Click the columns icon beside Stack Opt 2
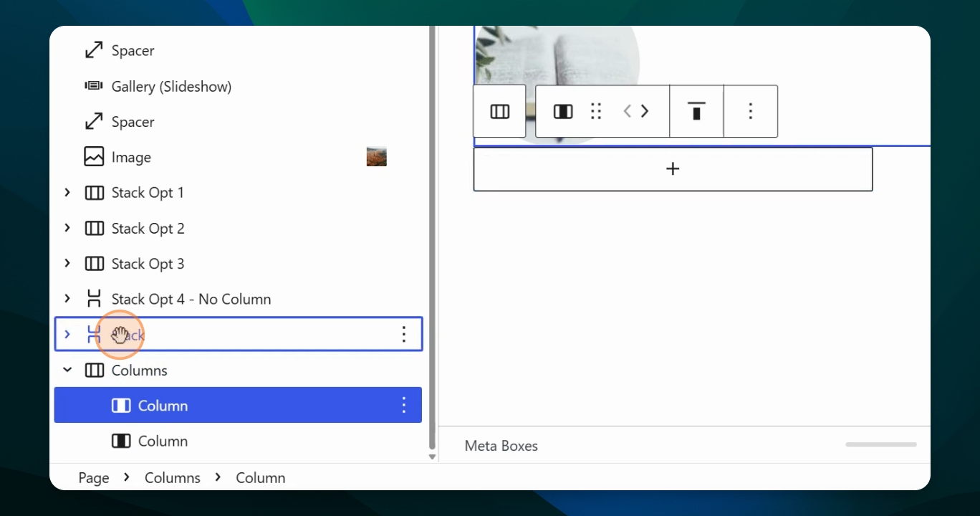The width and height of the screenshot is (980, 516). tap(94, 228)
